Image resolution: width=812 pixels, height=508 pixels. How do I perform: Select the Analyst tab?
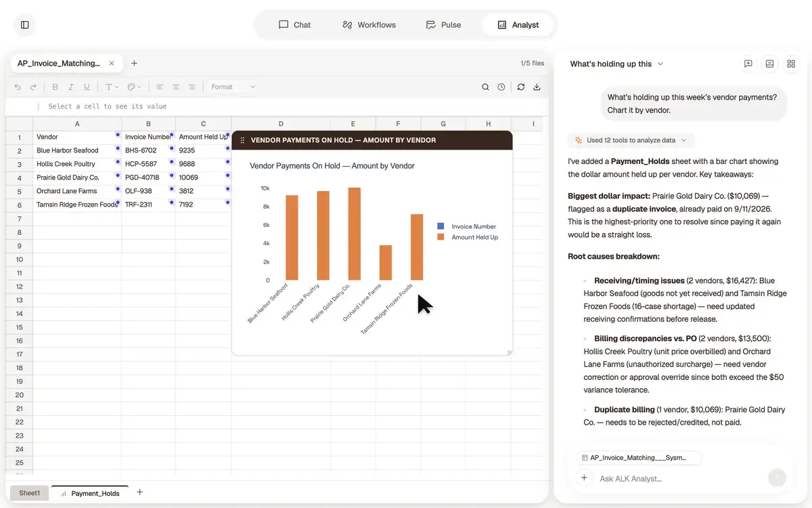518,25
